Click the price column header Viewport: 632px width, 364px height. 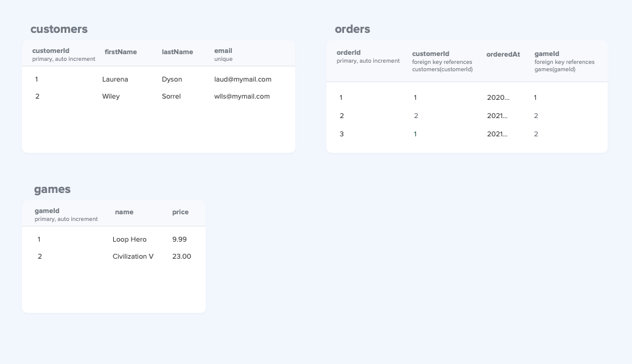(180, 212)
